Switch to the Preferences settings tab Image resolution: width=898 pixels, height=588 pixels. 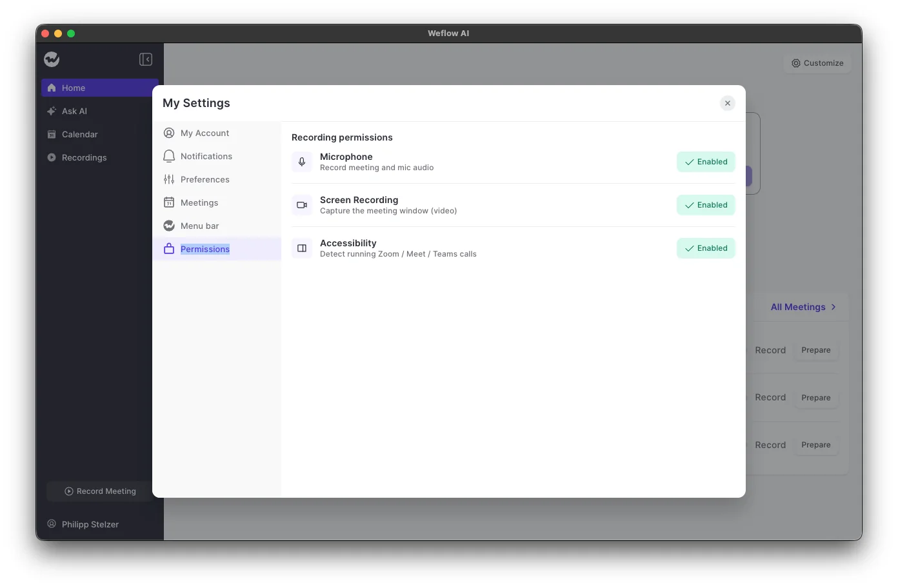[217, 179]
